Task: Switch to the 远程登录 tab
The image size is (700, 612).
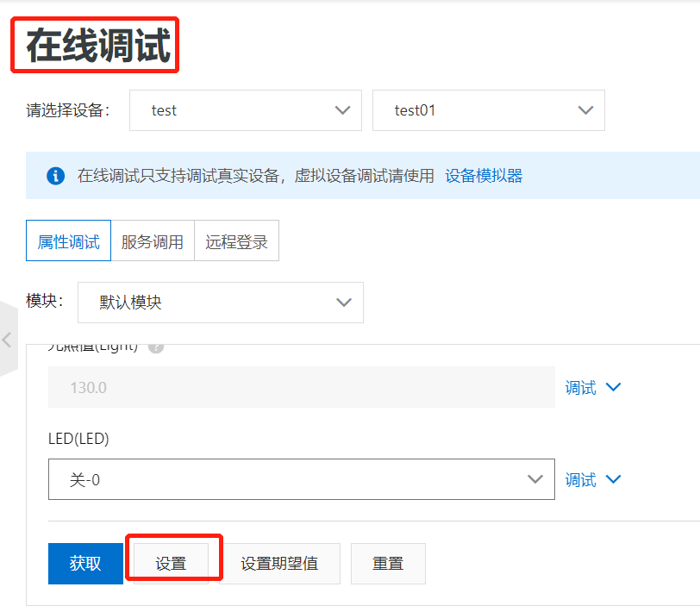Action: pos(236,240)
